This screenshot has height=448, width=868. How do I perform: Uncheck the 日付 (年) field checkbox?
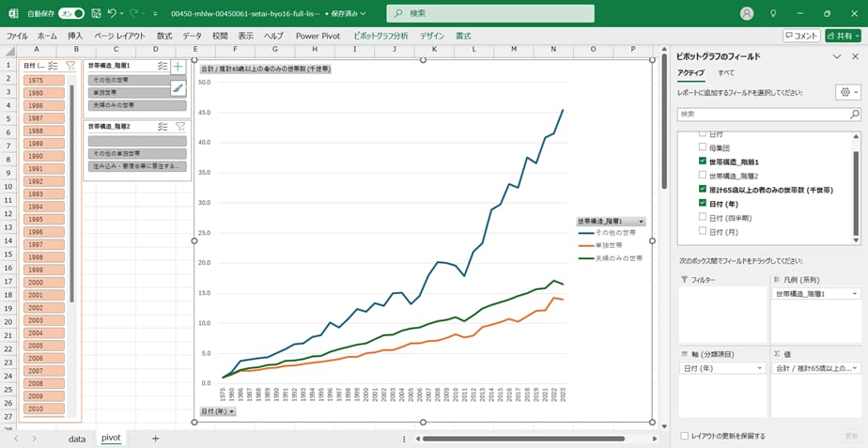pyautogui.click(x=703, y=203)
